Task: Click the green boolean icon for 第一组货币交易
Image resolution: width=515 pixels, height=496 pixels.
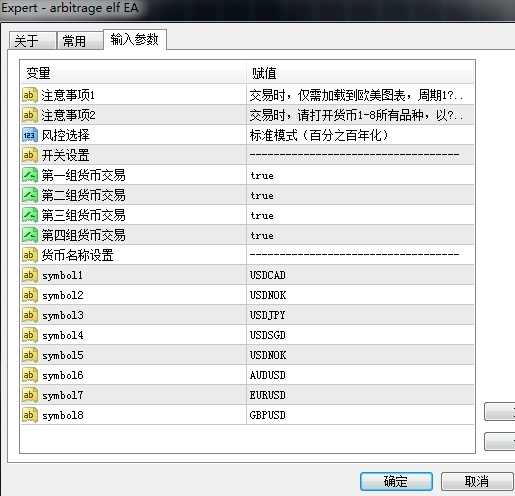Action: (x=29, y=175)
